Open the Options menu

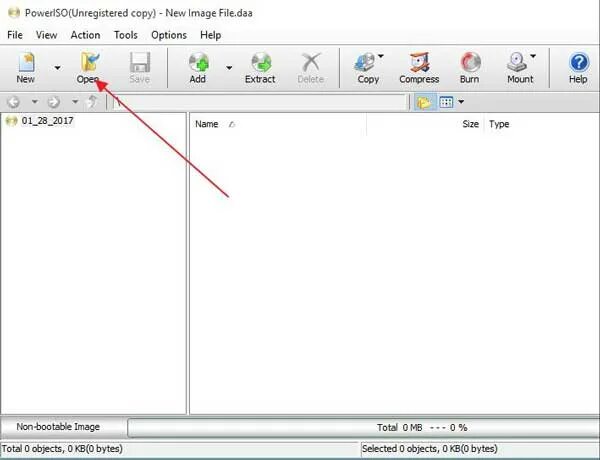click(x=169, y=35)
